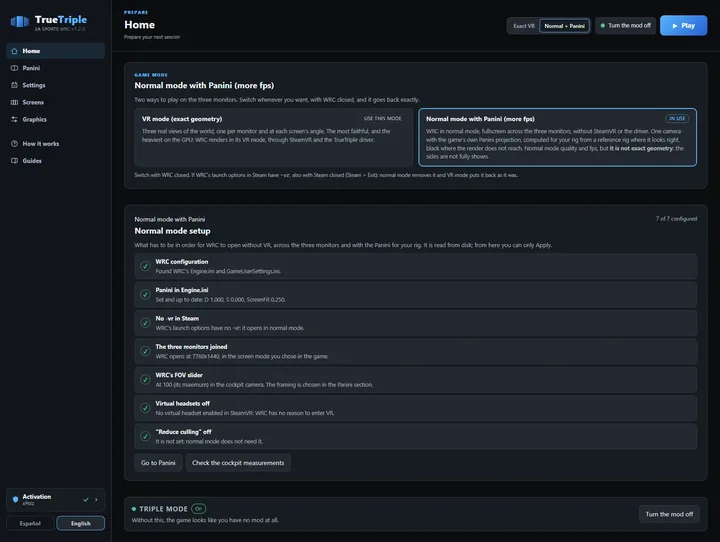
Task: Switch language to English
Action: point(80,523)
